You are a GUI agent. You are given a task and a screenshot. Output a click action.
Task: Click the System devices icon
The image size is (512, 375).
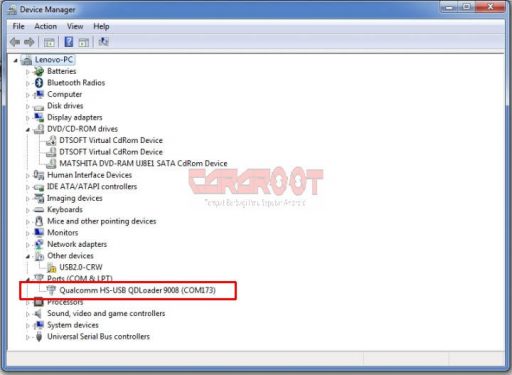click(39, 325)
